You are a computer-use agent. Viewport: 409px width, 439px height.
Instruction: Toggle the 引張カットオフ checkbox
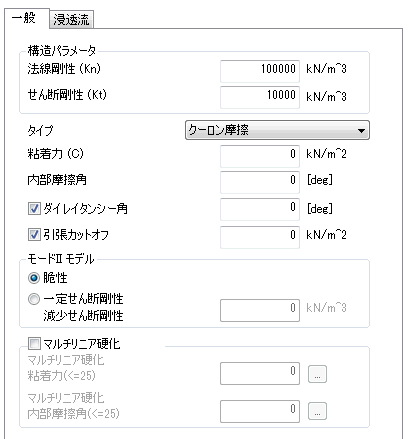pyautogui.click(x=34, y=235)
